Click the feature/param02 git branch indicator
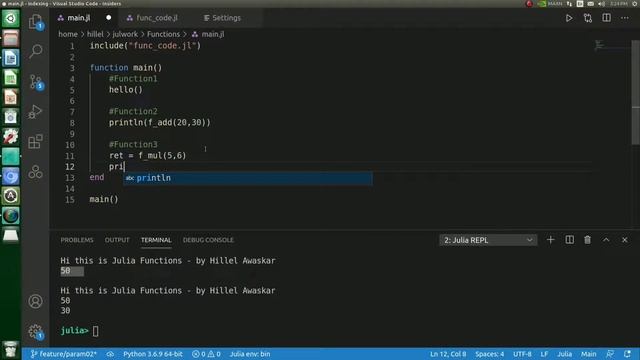This screenshot has height=360, width=640. (63, 354)
